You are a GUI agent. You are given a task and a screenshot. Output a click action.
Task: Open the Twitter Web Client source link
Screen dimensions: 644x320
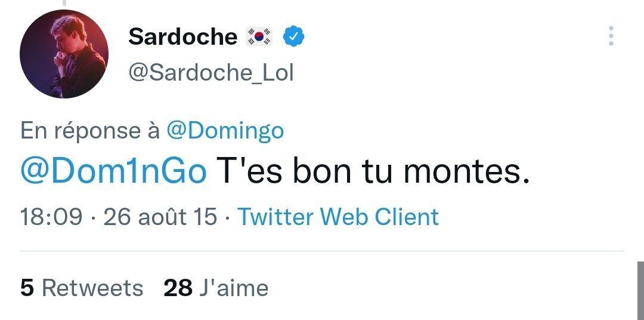338,217
